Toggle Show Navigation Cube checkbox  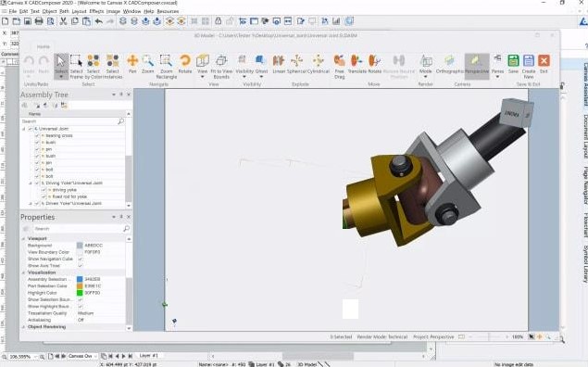pos(80,259)
